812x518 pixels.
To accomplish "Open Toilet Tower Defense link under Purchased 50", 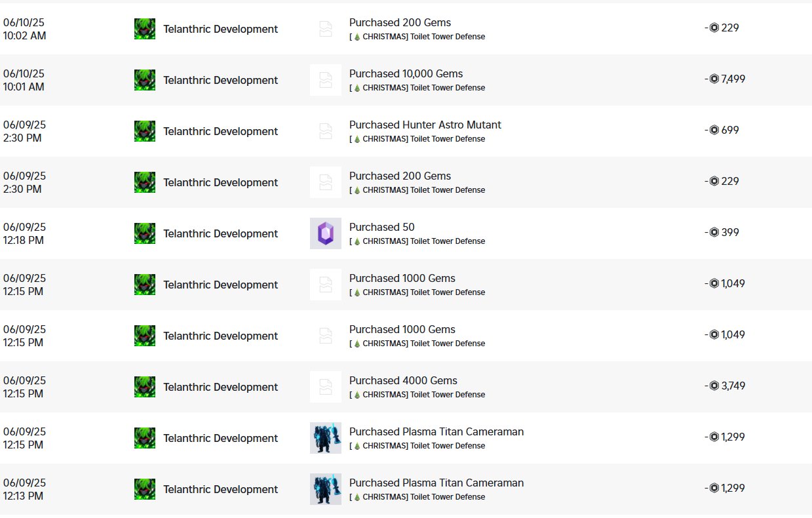I will click(417, 241).
